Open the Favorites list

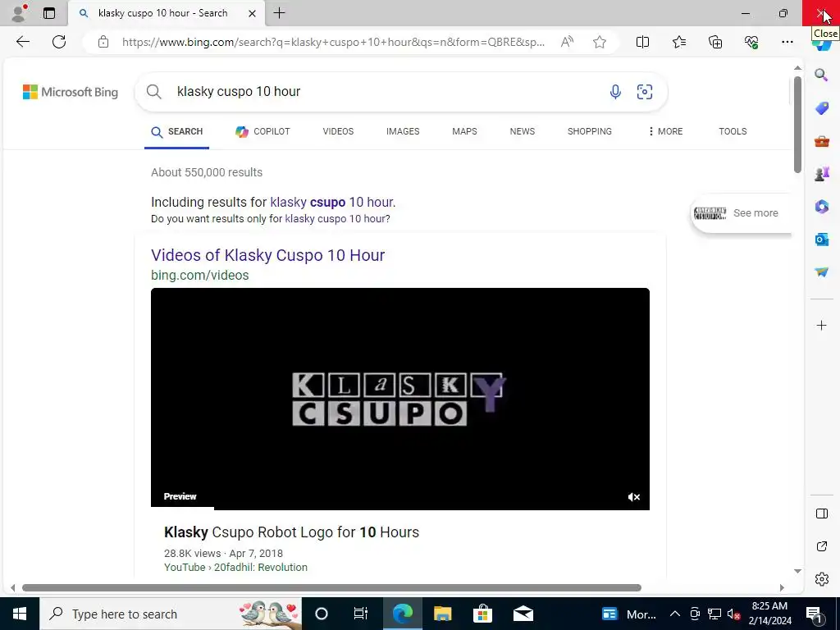click(x=678, y=42)
